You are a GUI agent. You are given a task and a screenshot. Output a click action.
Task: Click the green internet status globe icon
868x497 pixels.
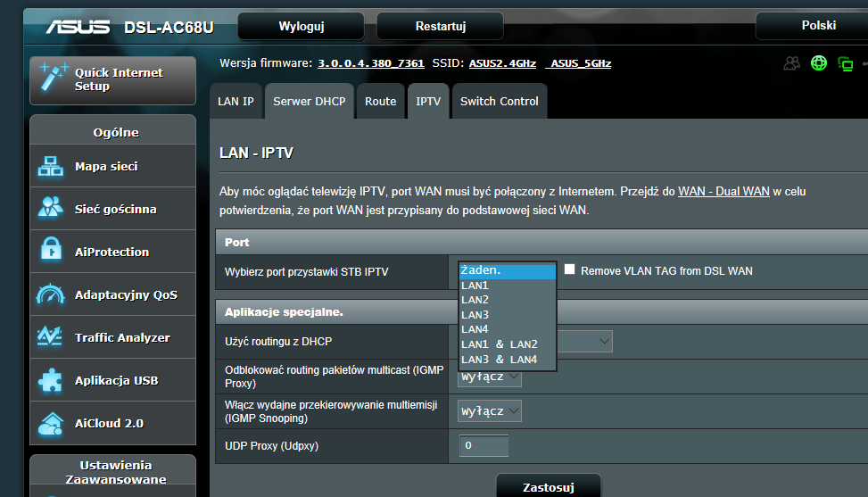[819, 63]
